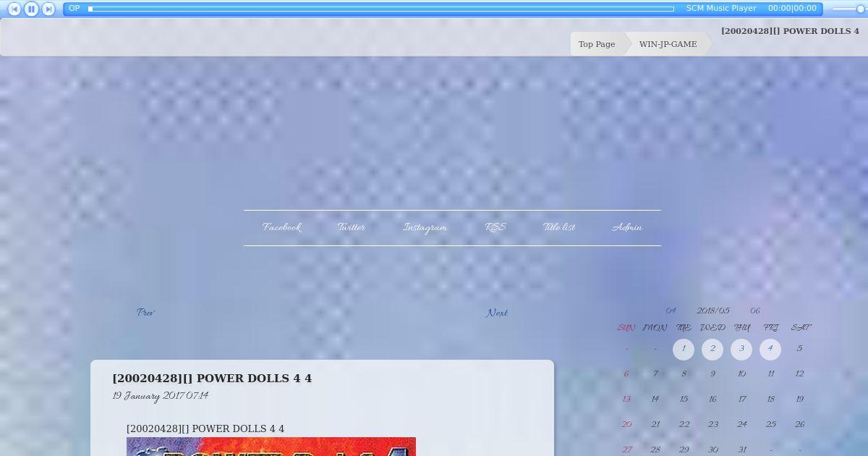Skip to next track in music player

[48, 9]
